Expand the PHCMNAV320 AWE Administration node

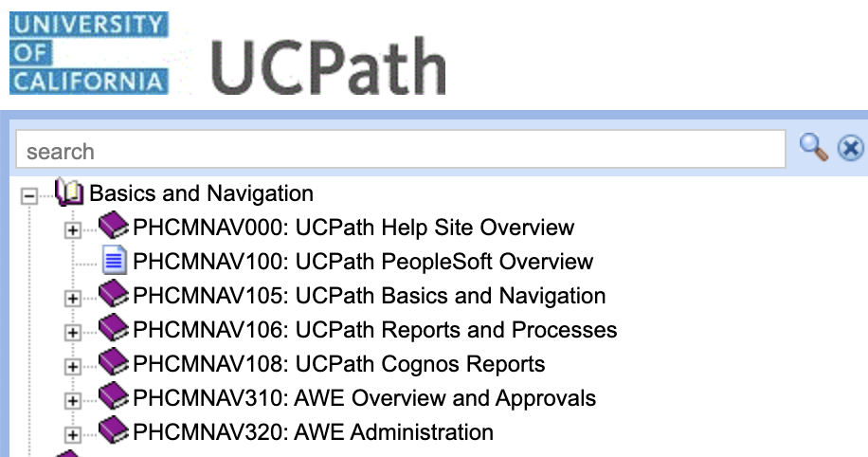tap(73, 435)
